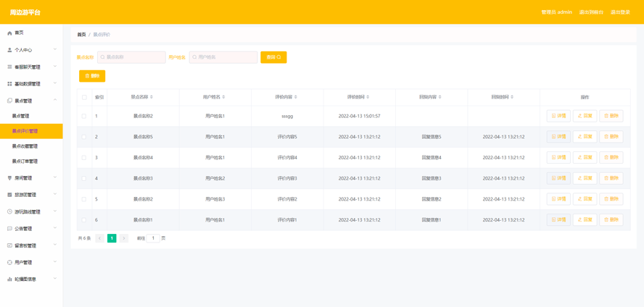Go to next page with right arrow
Viewport: 644px width, 307px height.
click(x=124, y=238)
